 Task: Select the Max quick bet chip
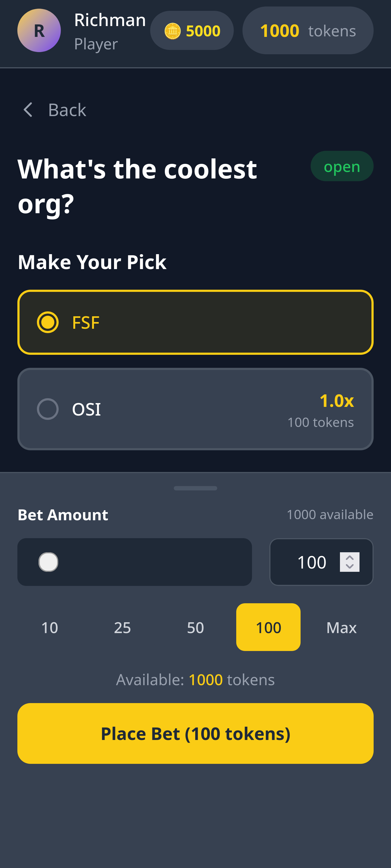coord(341,627)
